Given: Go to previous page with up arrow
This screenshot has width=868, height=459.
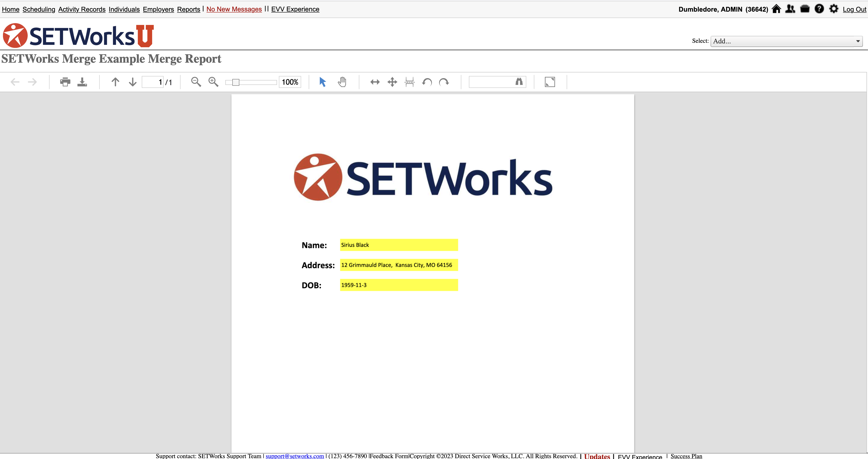Looking at the screenshot, I should 115,82.
